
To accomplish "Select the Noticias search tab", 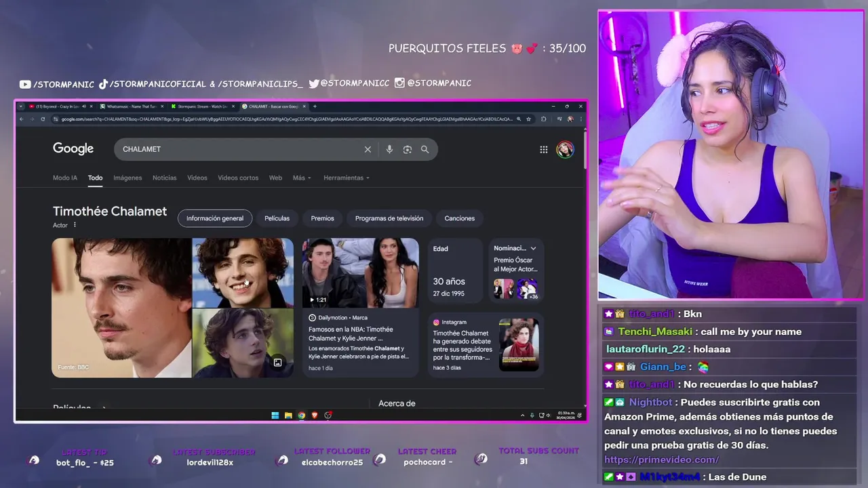I will (x=164, y=178).
